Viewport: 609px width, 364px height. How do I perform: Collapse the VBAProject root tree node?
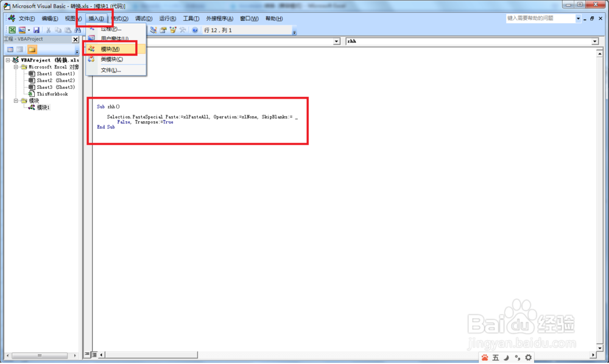tap(8, 60)
